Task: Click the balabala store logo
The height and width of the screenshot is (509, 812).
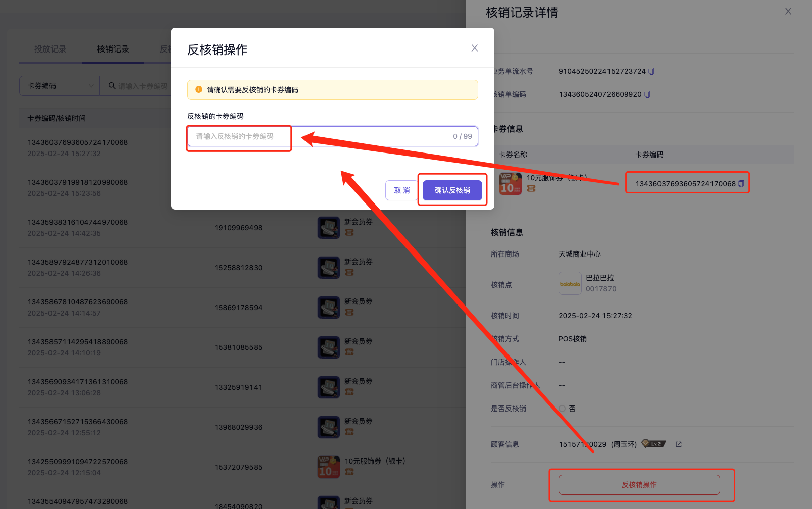Action: (570, 284)
